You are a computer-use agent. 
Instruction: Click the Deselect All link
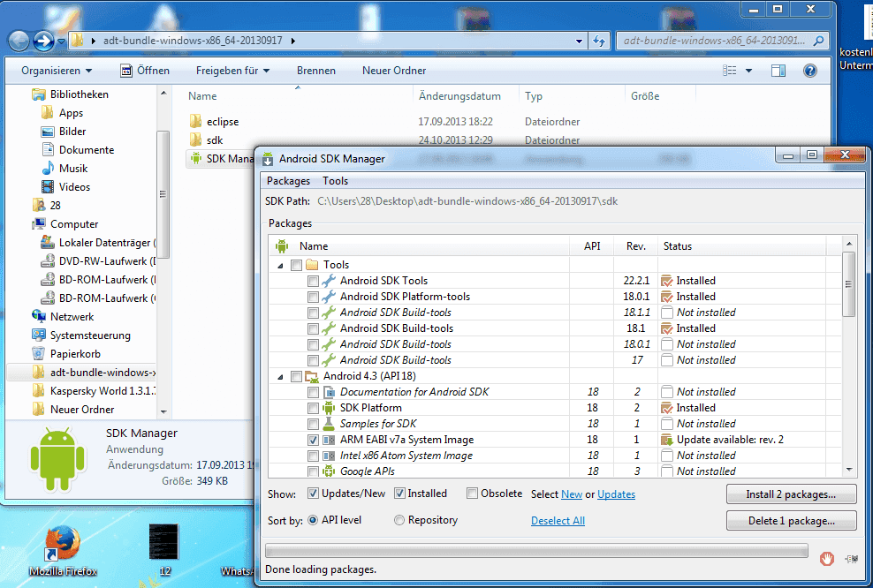(x=558, y=521)
